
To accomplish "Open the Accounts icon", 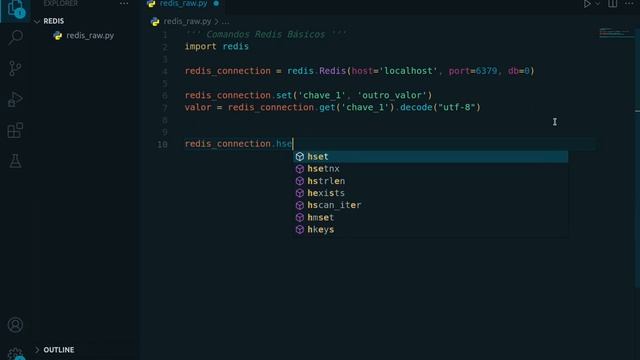I will pyautogui.click(x=16, y=325).
